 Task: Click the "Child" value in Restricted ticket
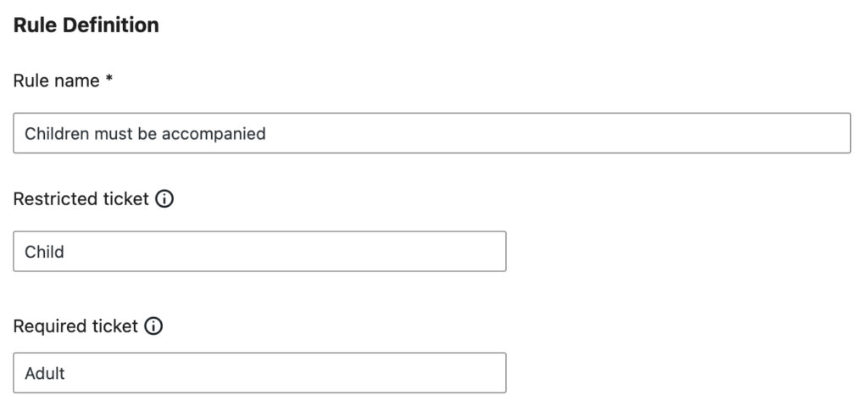tap(44, 252)
